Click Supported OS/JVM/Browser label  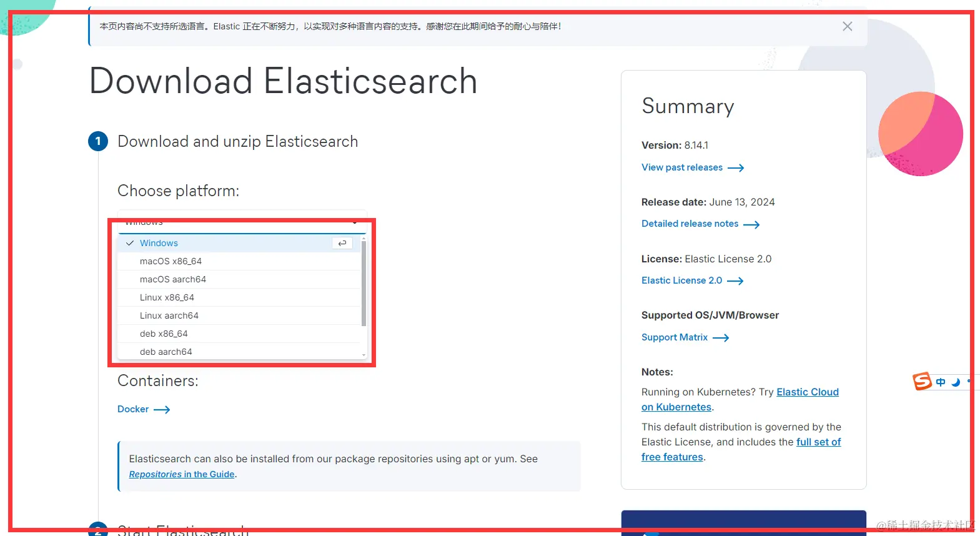coord(710,315)
